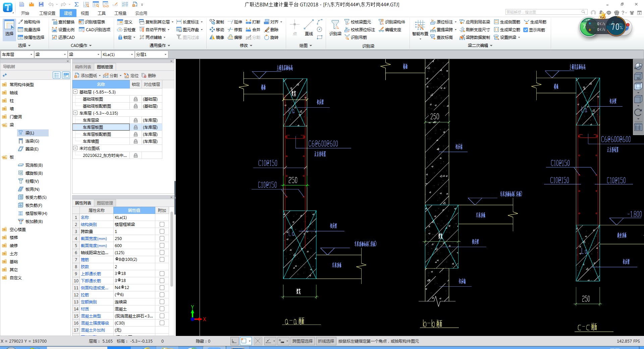Switch to 工程设置 ribbon tab
Image resolution: width=644 pixels, height=349 pixels.
click(x=47, y=13)
